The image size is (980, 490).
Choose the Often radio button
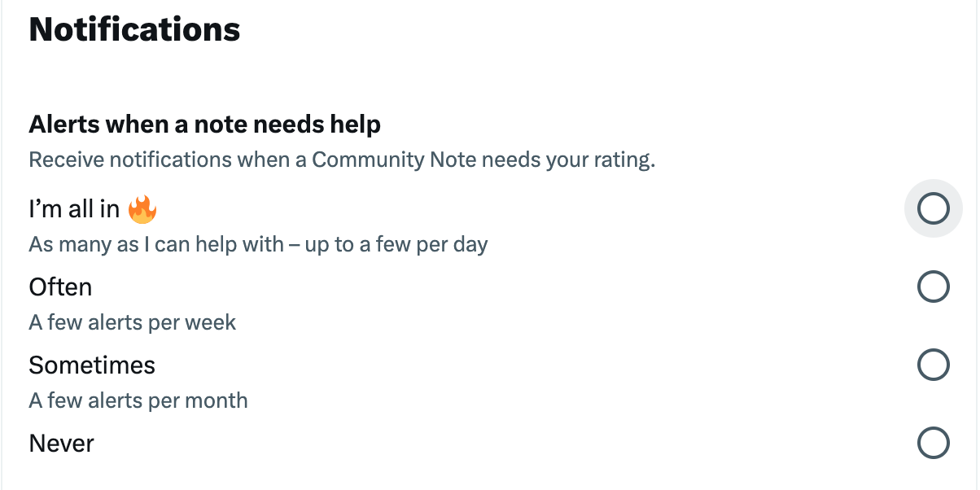pos(933,287)
